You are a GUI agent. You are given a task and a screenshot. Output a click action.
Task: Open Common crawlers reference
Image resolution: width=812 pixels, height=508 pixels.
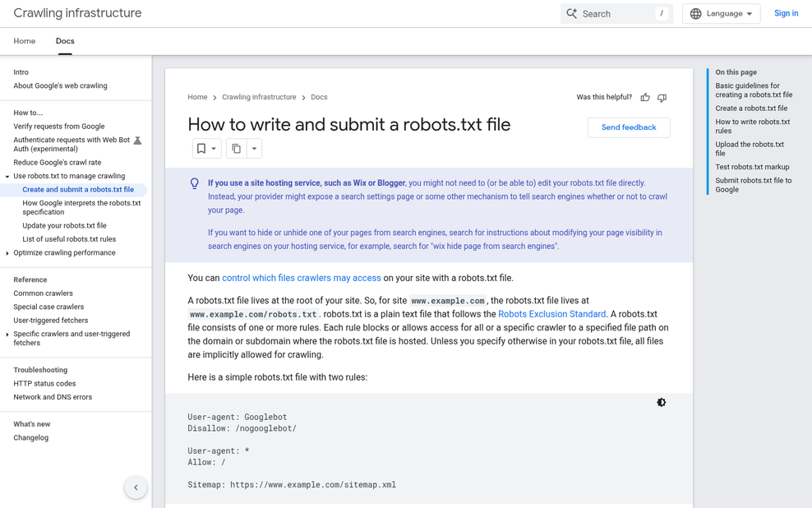click(x=43, y=293)
